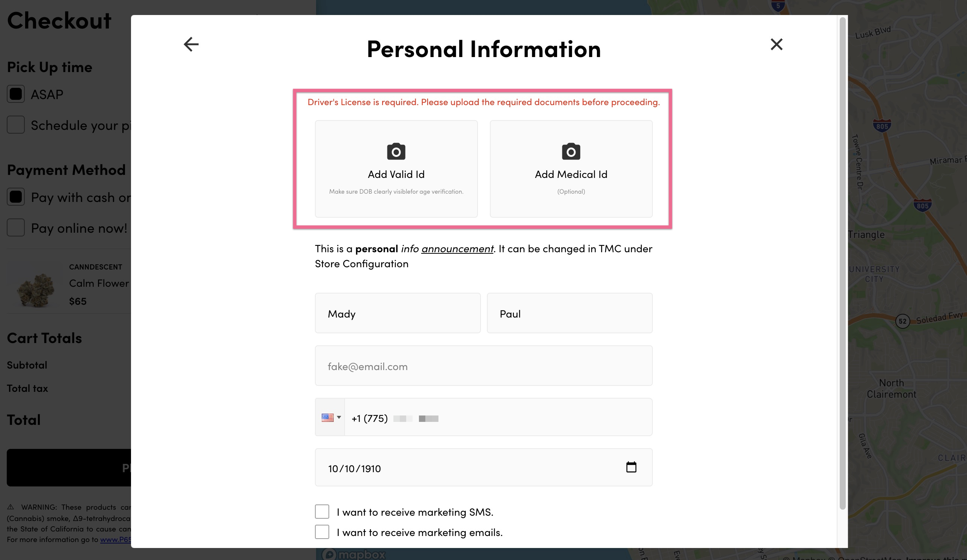Click the camera icon for Add Medical Id
967x560 pixels.
(x=571, y=151)
